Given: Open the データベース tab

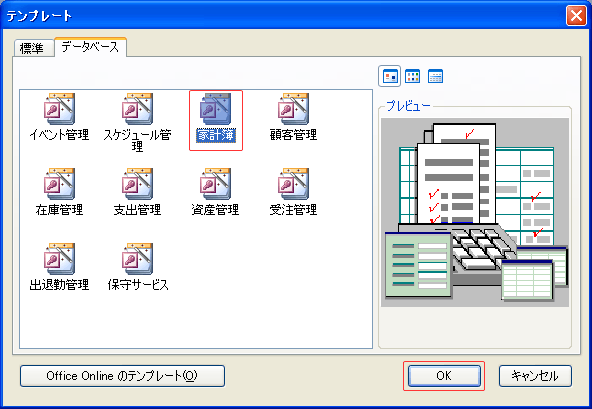Looking at the screenshot, I should [x=90, y=47].
